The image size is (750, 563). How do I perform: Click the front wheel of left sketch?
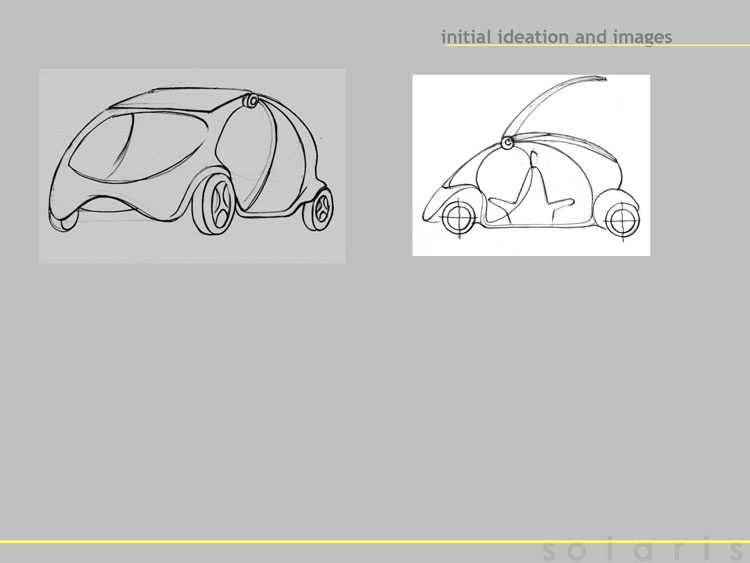(x=214, y=204)
